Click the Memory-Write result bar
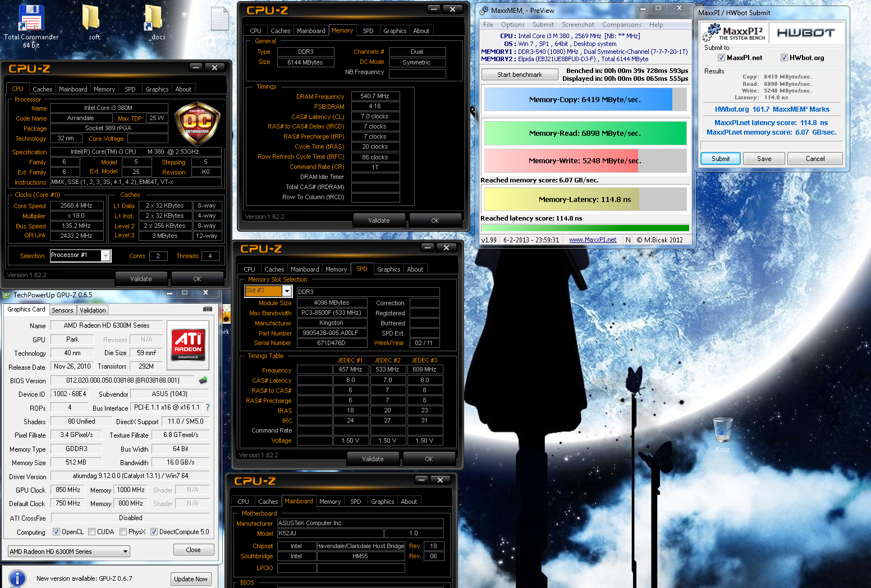This screenshot has height=588, width=871. tap(585, 160)
